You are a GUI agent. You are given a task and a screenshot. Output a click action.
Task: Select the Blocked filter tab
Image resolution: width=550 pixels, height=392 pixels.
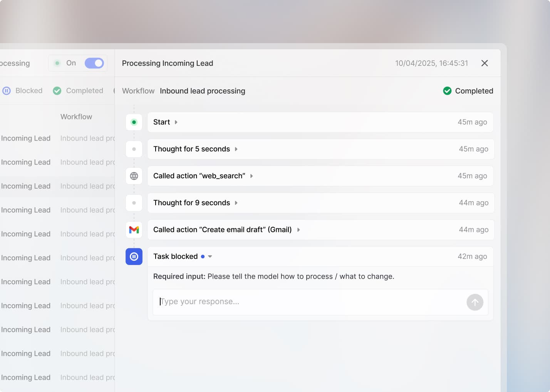pyautogui.click(x=29, y=91)
